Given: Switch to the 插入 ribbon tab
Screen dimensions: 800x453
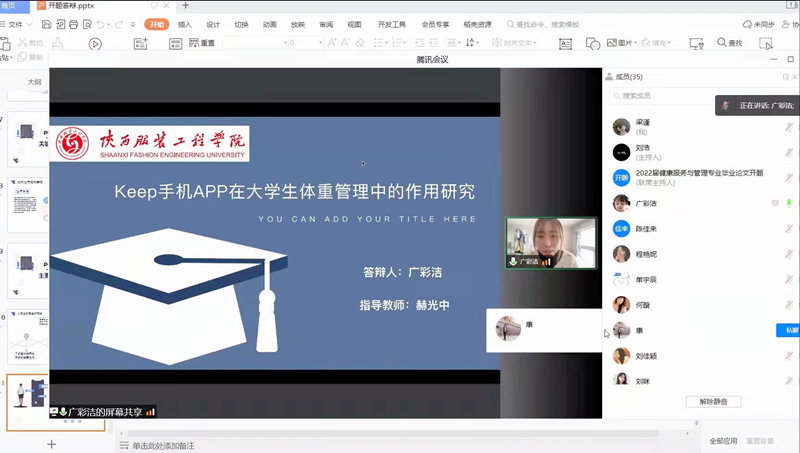Looking at the screenshot, I should pyautogui.click(x=185, y=24).
